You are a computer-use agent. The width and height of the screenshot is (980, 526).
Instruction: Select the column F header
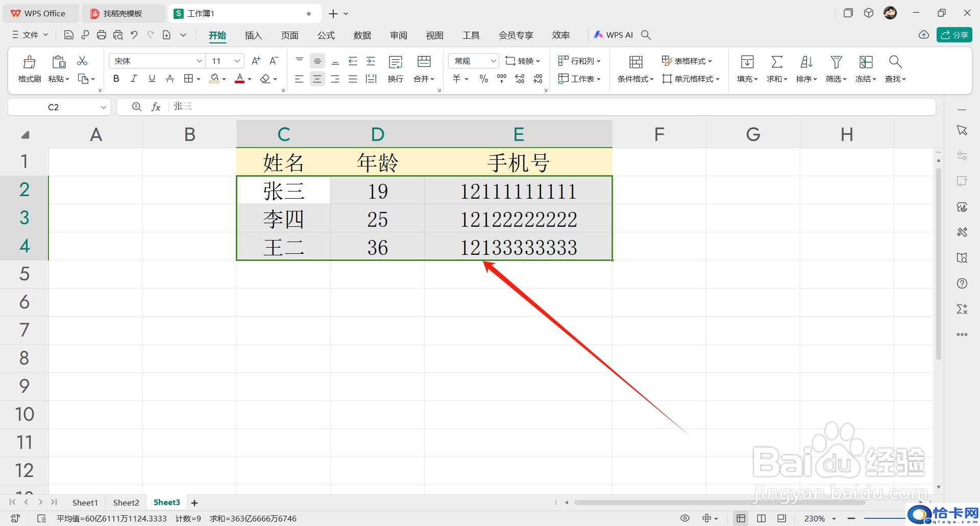[x=659, y=134]
